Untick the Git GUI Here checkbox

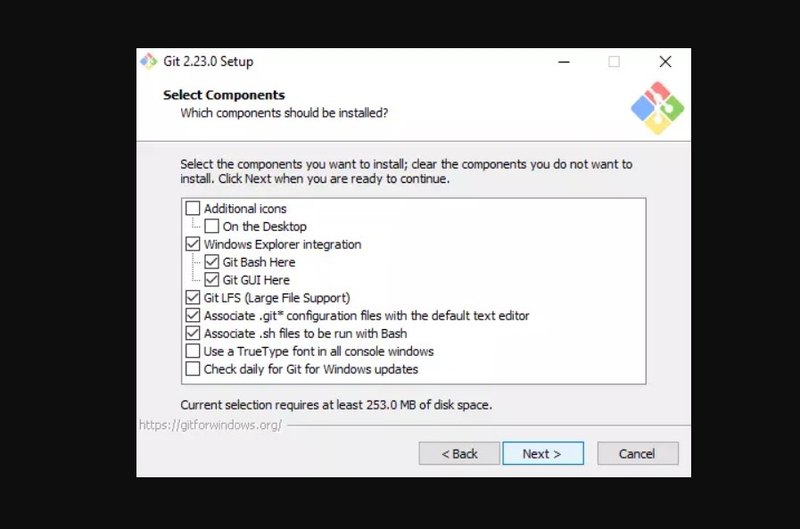tap(211, 280)
